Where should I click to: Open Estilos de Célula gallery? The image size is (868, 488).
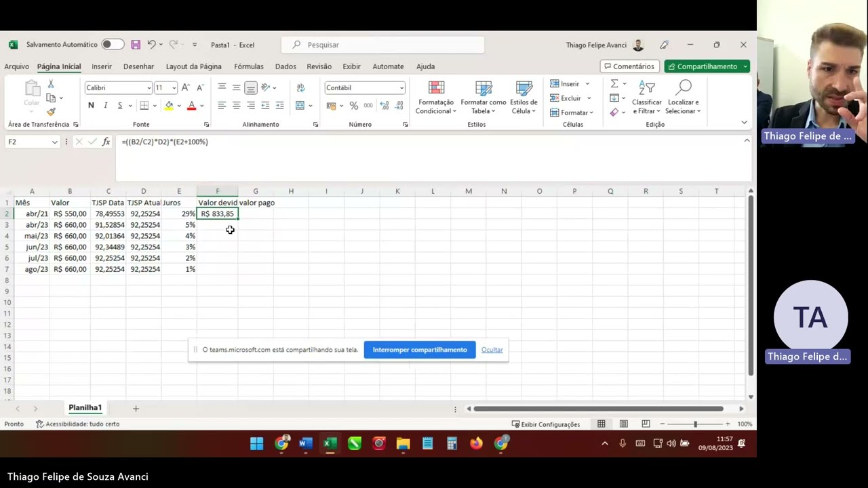click(x=524, y=98)
